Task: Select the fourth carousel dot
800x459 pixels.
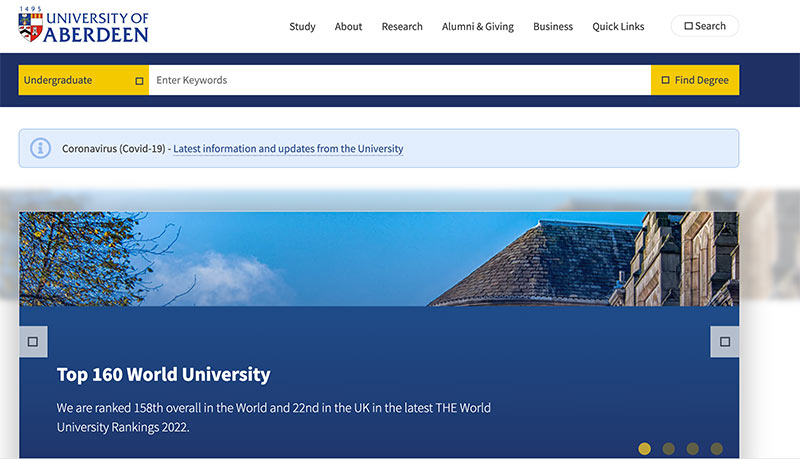Action: 716,448
